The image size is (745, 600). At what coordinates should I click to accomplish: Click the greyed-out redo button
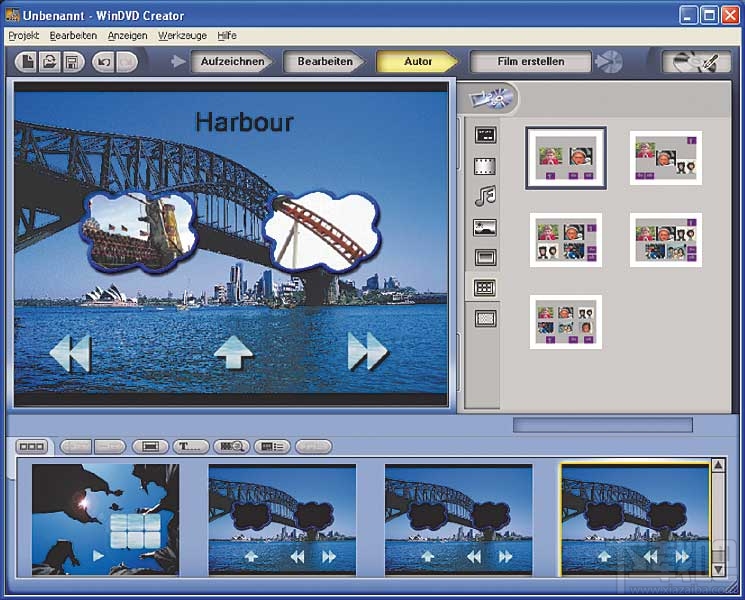point(127,62)
